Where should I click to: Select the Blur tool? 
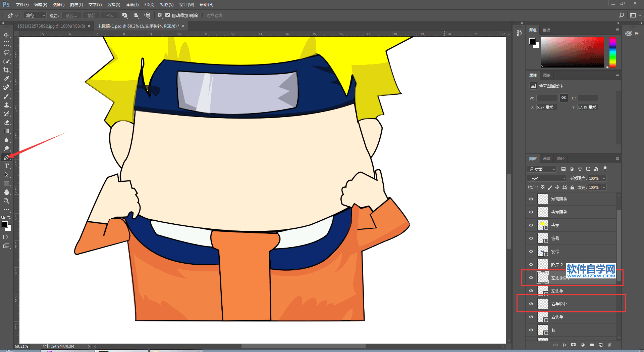click(x=6, y=140)
